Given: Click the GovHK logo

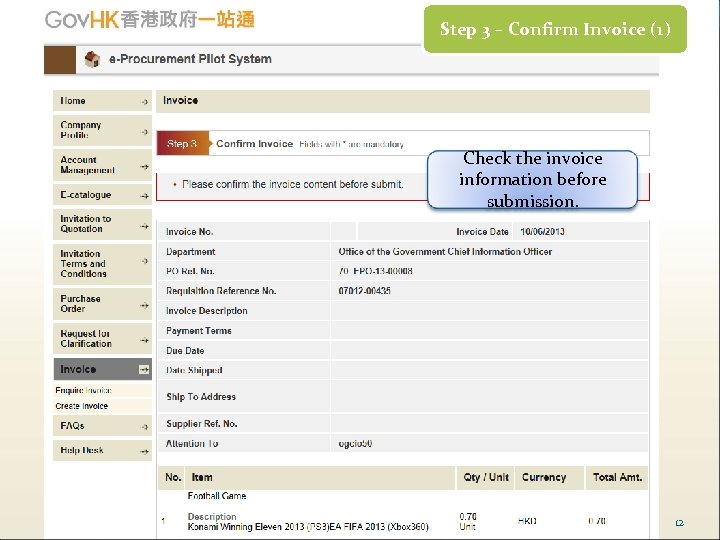Looking at the screenshot, I should tap(150, 20).
